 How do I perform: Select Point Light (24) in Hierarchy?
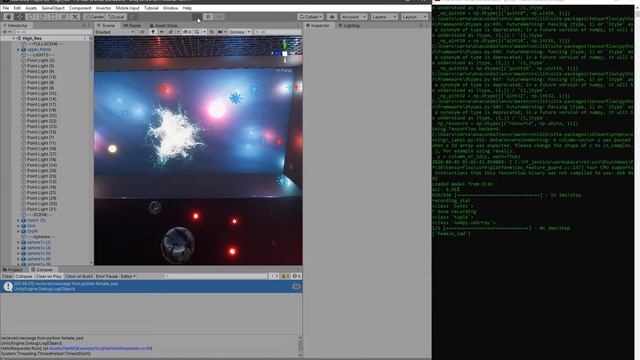41,165
